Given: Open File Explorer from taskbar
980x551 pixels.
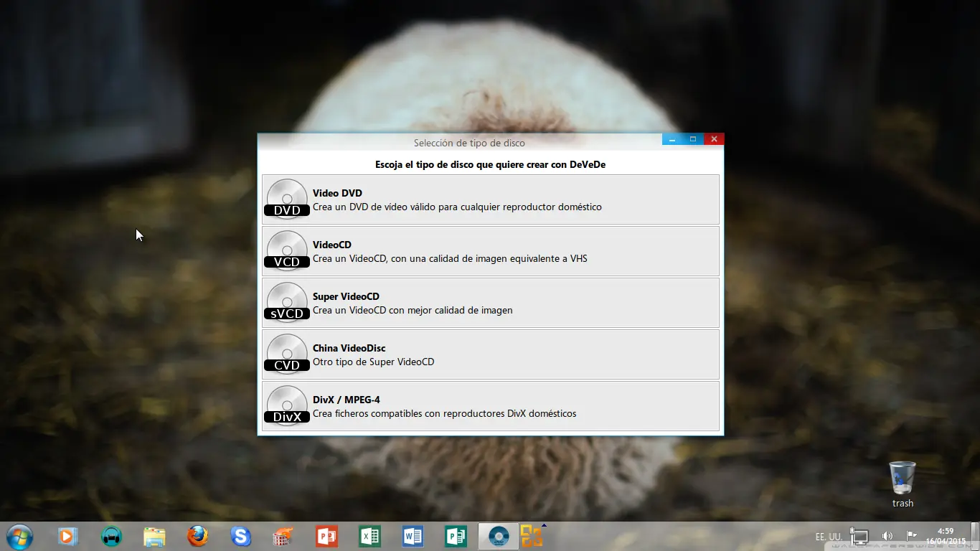Looking at the screenshot, I should pyautogui.click(x=154, y=537).
